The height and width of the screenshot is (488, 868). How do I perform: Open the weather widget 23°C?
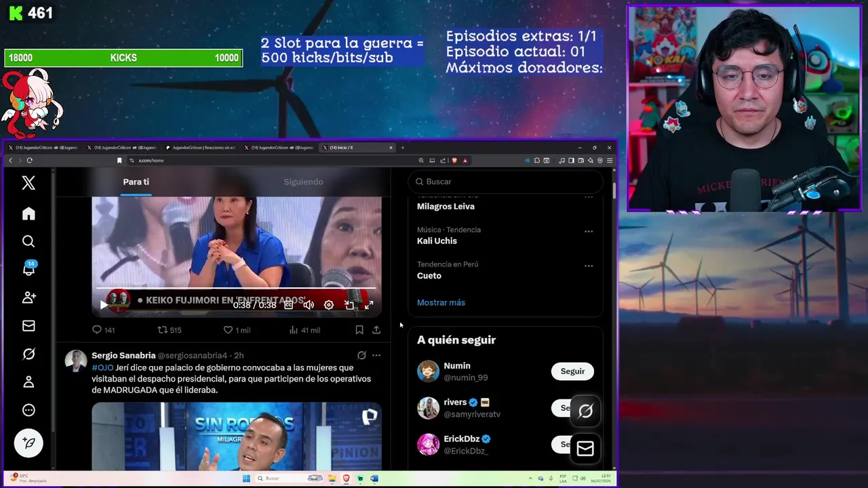point(28,479)
